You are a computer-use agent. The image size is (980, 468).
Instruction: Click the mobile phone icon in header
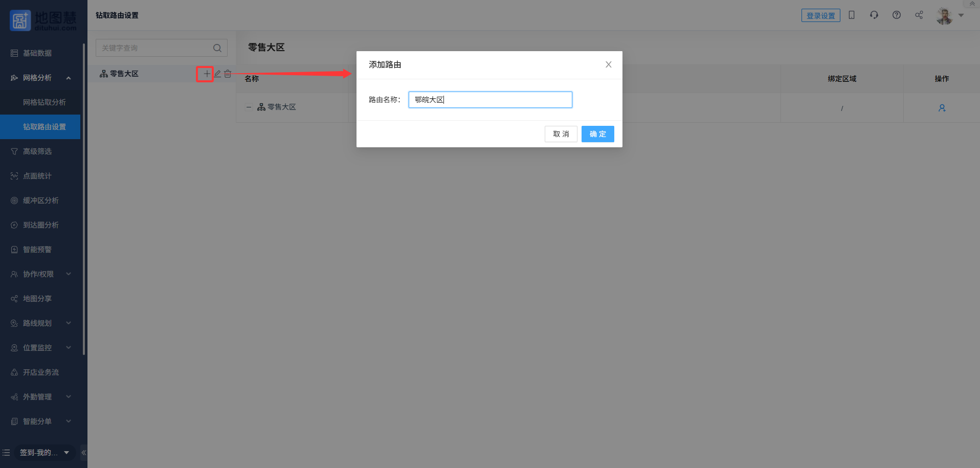pyautogui.click(x=852, y=15)
